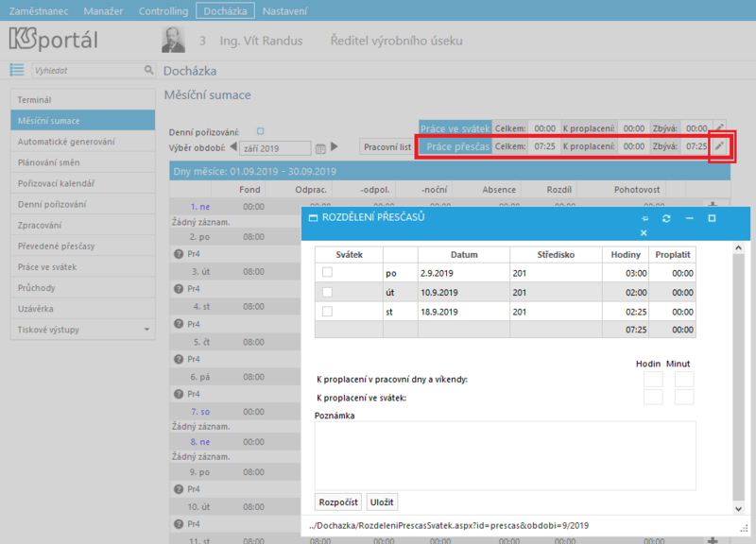Toggle the sidebar list menu icon

pos(17,70)
